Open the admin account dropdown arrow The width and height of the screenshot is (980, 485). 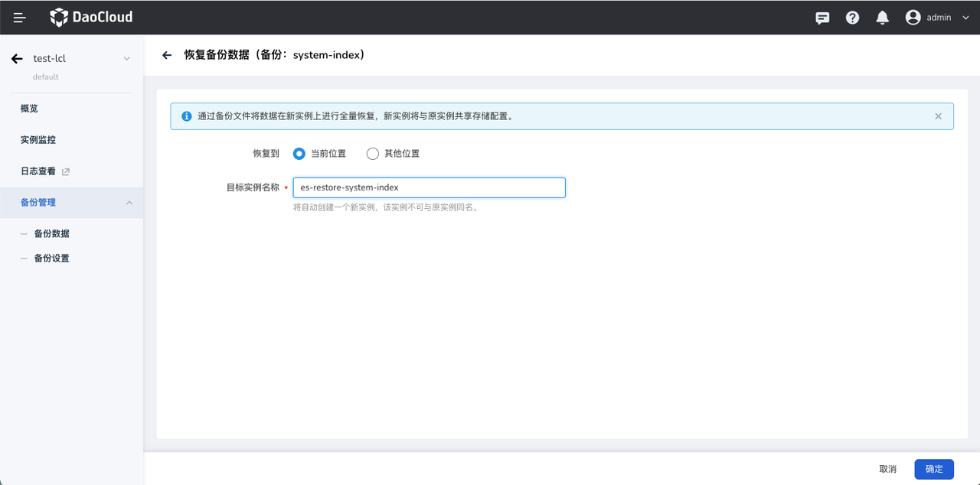(965, 18)
